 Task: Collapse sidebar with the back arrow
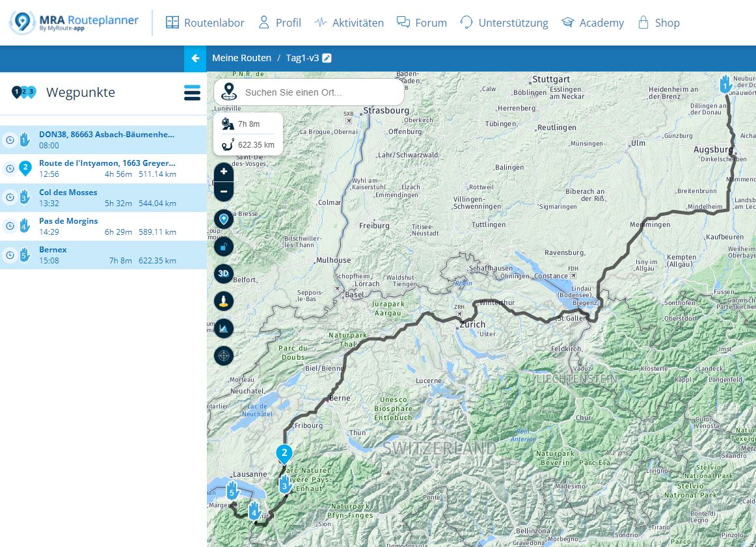(x=195, y=59)
